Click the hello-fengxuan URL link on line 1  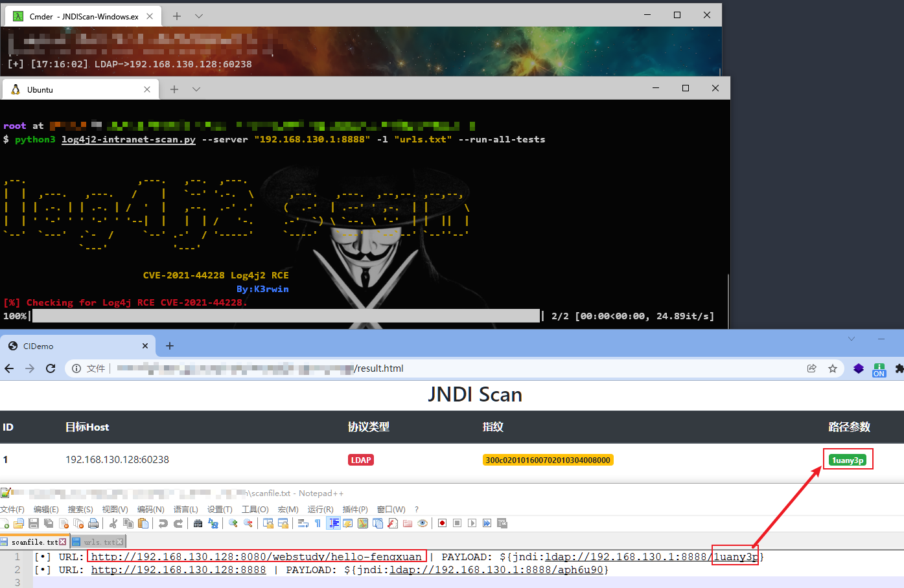point(256,556)
